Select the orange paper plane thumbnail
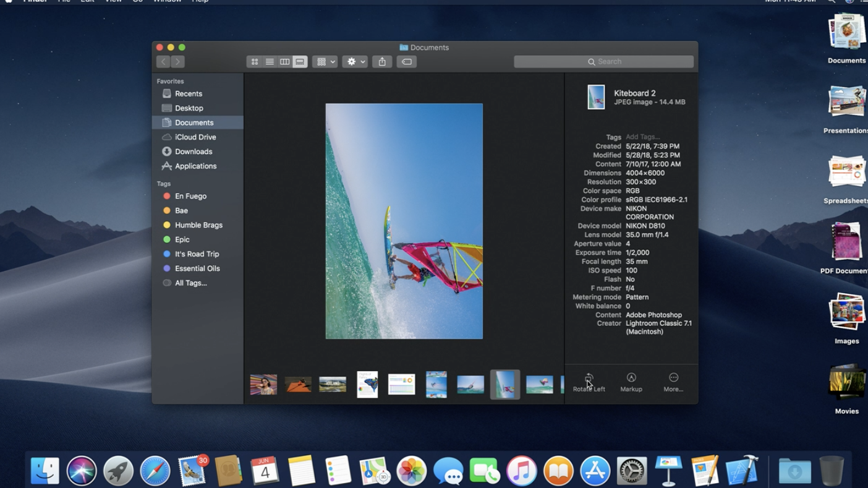Image resolution: width=868 pixels, height=488 pixels. [298, 385]
